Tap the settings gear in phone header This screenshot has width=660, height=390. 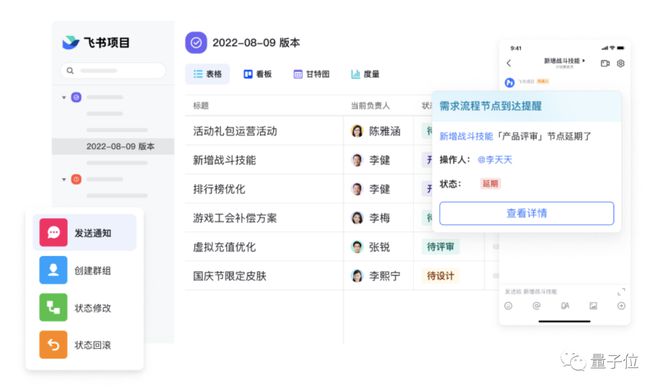point(620,63)
